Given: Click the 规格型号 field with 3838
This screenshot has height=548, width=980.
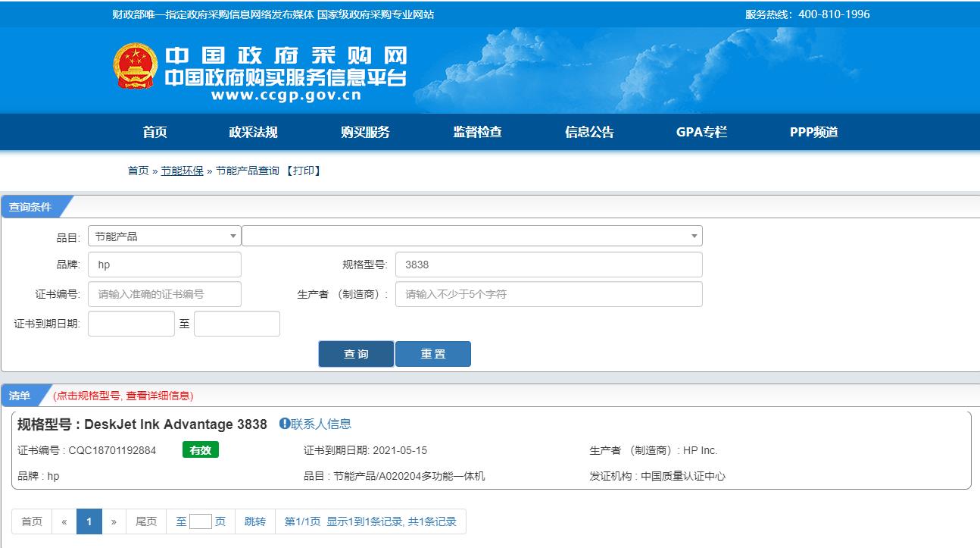Looking at the screenshot, I should pos(549,265).
